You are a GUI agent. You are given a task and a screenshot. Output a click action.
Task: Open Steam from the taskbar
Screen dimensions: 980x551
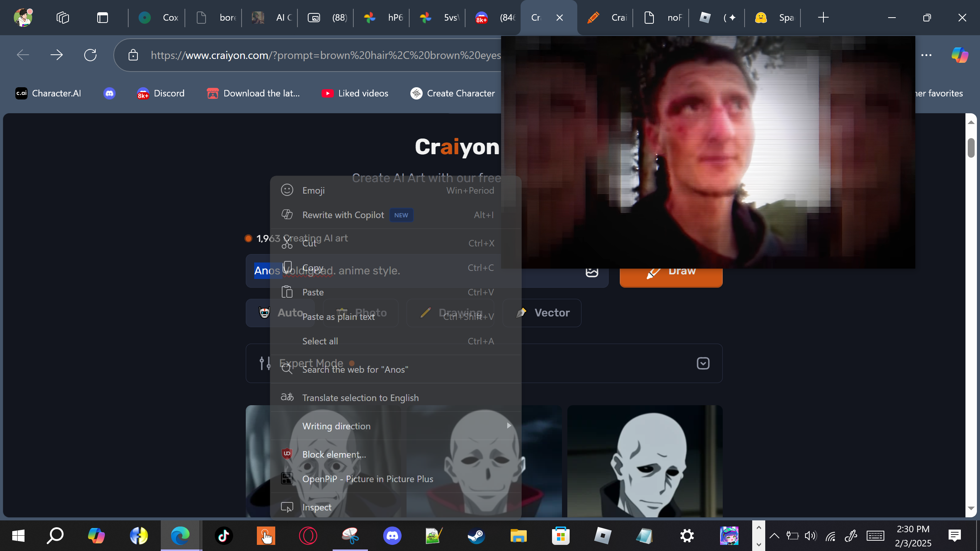pyautogui.click(x=477, y=536)
